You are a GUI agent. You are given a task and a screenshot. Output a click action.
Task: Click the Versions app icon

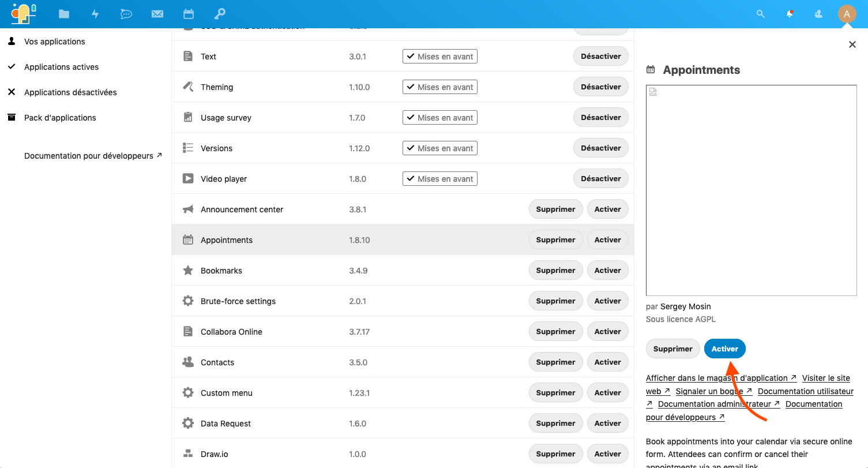tap(188, 148)
